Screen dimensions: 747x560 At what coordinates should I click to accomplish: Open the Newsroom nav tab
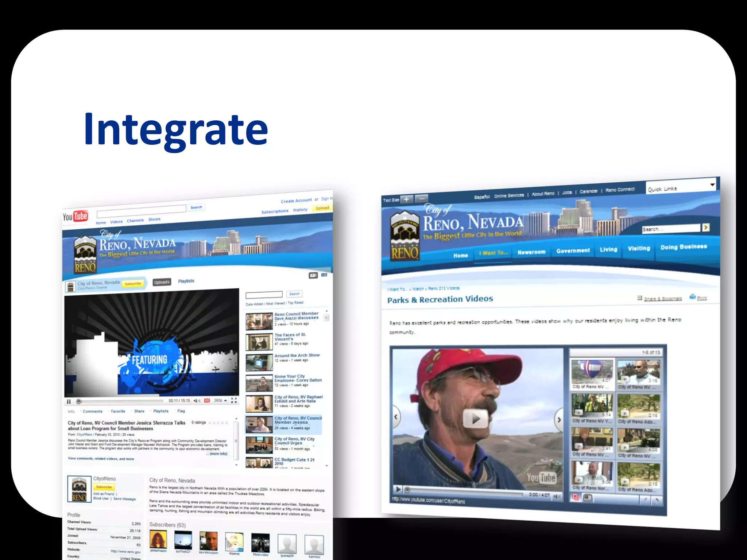pyautogui.click(x=531, y=252)
